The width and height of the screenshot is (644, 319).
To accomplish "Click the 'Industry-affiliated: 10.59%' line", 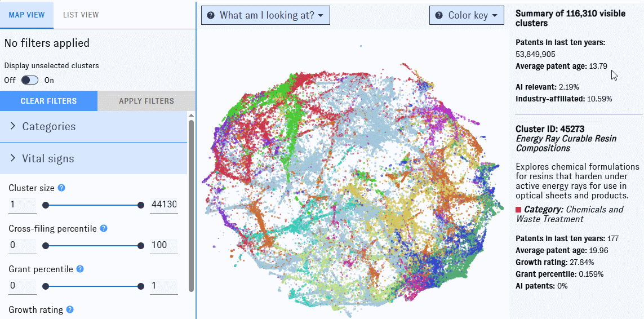I will pyautogui.click(x=564, y=99).
